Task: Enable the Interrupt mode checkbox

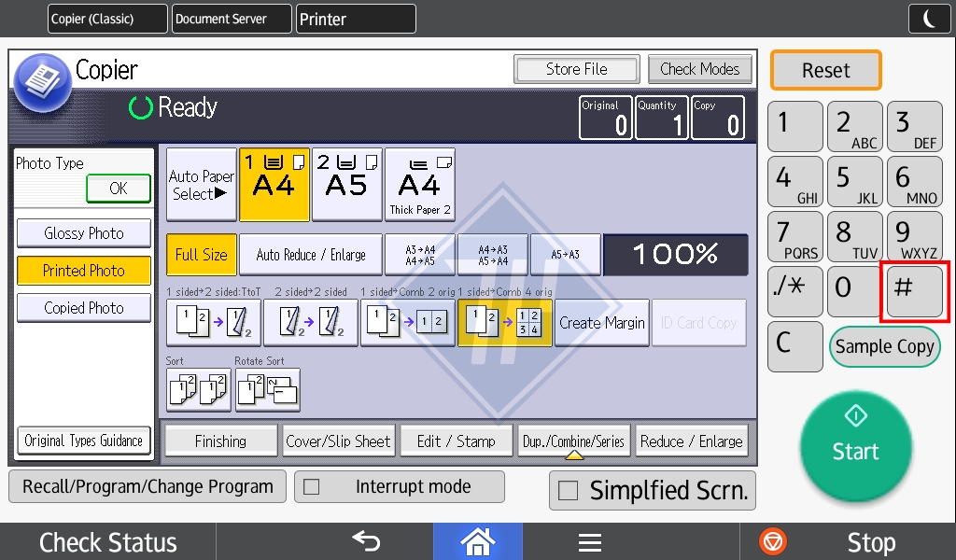Action: [x=313, y=487]
